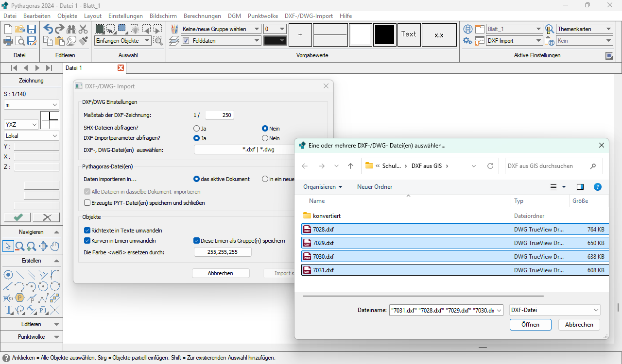Click the paintbrush format icon in Editieren

[83, 41]
